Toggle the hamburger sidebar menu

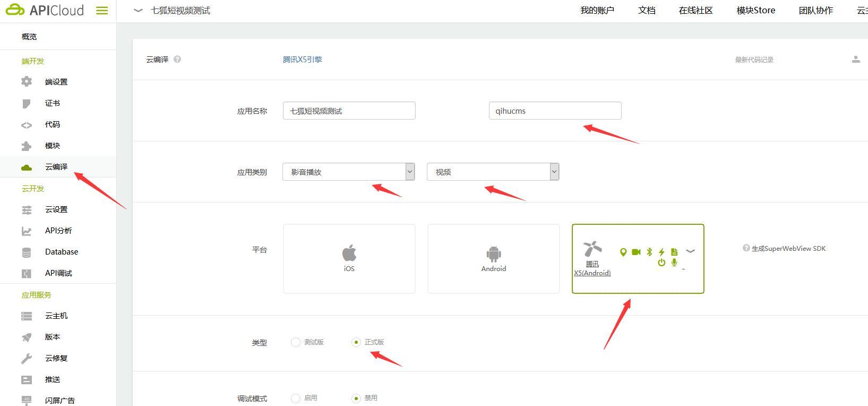click(102, 11)
